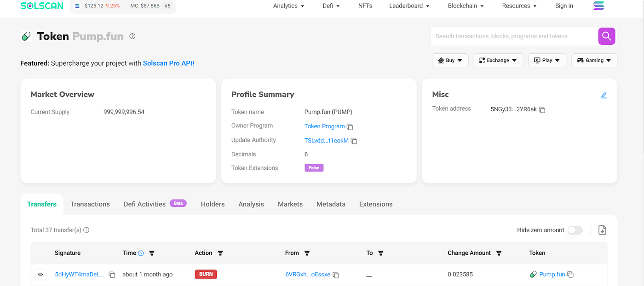Switch to the Extensions tab
Screen dimensions: 644x286
pyautogui.click(x=376, y=204)
